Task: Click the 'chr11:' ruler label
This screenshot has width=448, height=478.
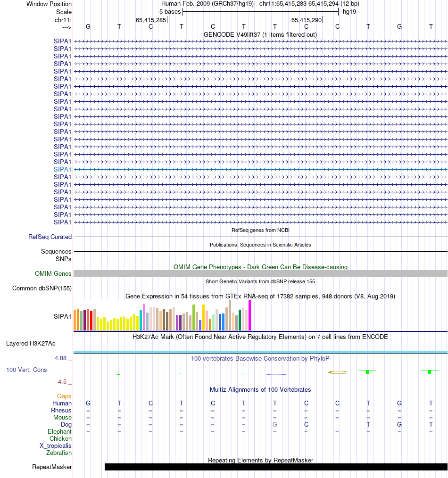Action: (x=63, y=20)
